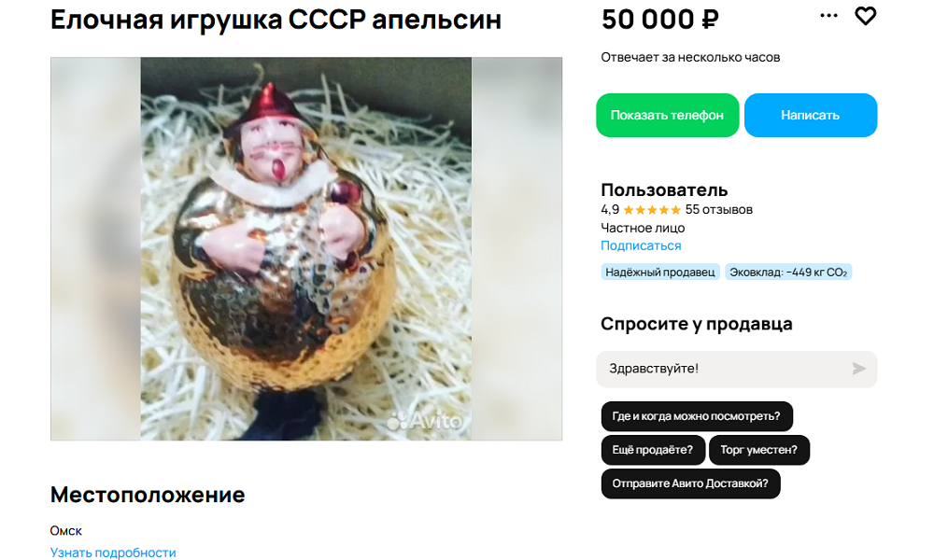Screen dimensions: 934x560
Task: Click the star rating icons
Action: (652, 210)
